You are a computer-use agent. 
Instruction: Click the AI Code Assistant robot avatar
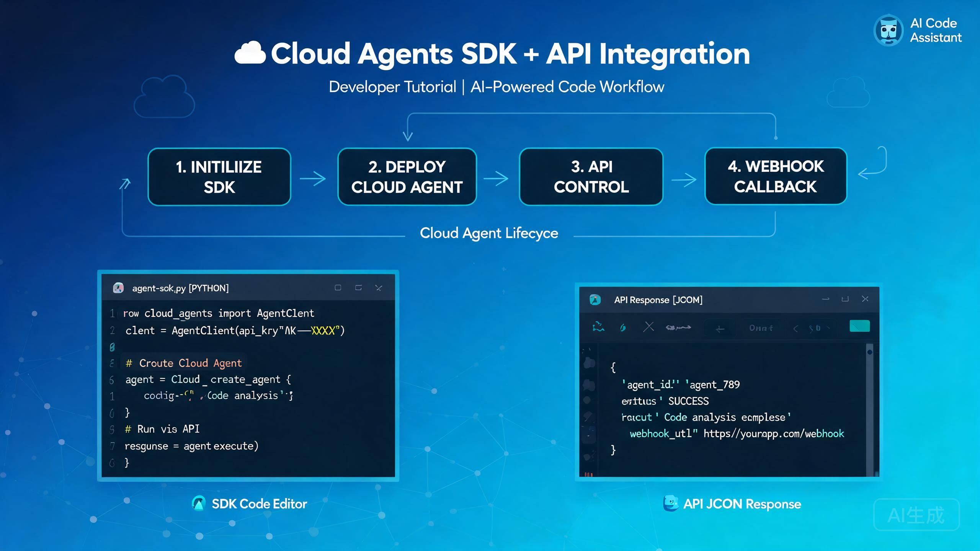point(889,30)
